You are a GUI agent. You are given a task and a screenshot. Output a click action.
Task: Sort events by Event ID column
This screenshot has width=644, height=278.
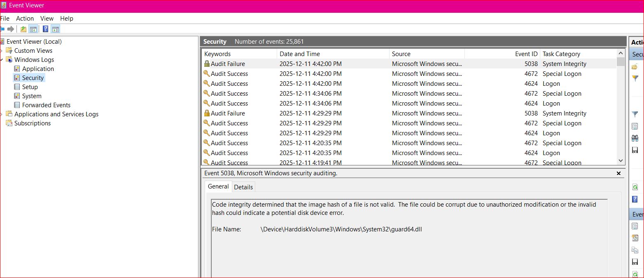(526, 54)
